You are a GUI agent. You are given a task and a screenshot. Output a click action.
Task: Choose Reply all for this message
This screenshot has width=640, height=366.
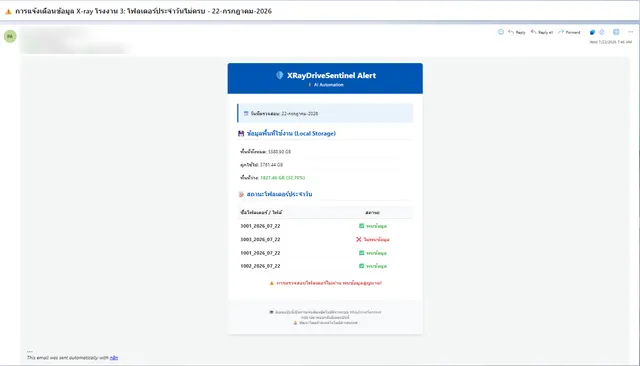pos(542,32)
